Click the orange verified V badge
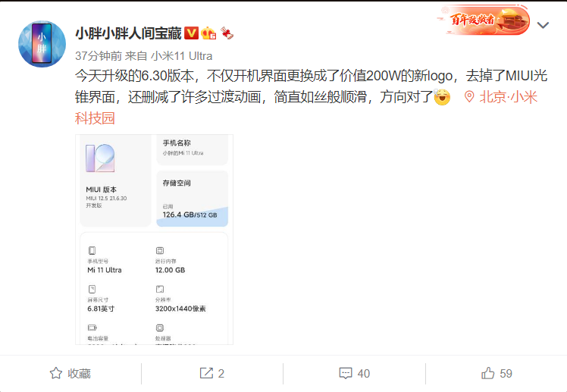This screenshot has width=567, height=392. click(x=191, y=33)
